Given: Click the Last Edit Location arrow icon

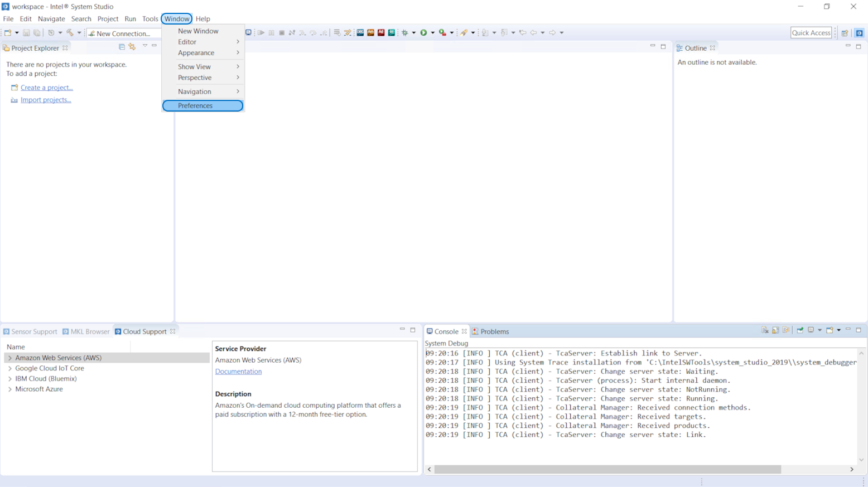Looking at the screenshot, I should [523, 33].
